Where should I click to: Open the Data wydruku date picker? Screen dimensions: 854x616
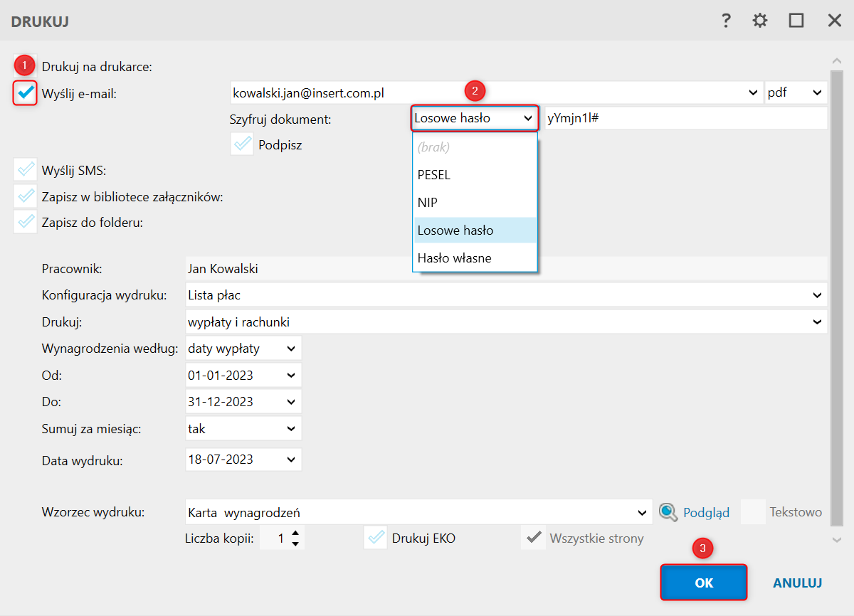tap(290, 460)
